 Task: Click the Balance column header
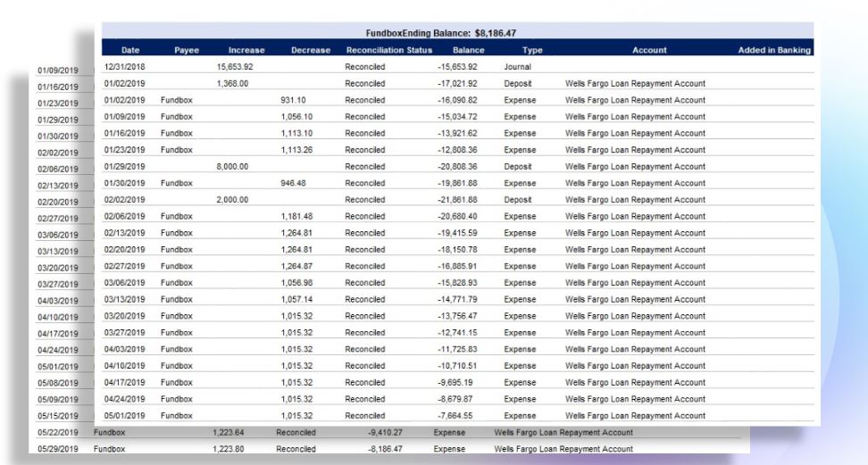[x=468, y=50]
